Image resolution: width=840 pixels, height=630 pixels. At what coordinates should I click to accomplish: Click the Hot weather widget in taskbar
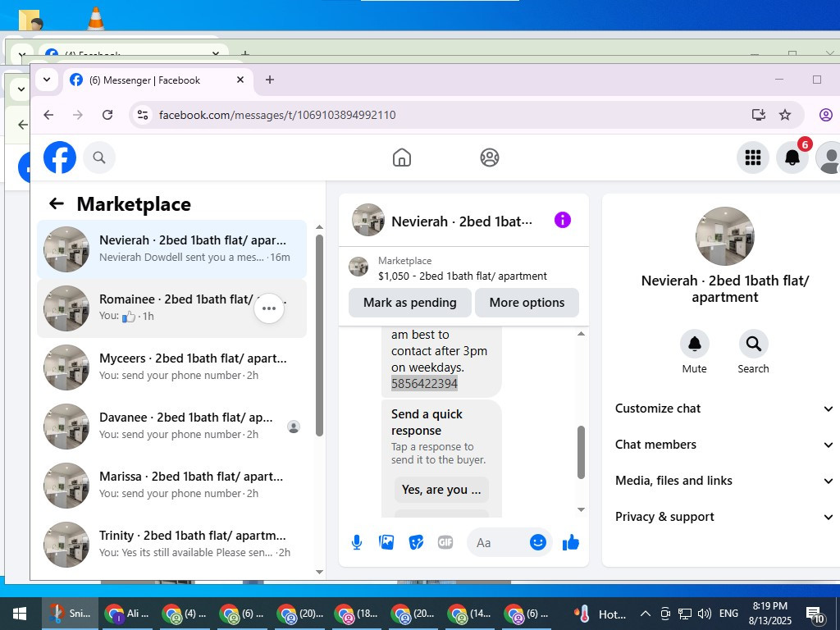pyautogui.click(x=600, y=614)
